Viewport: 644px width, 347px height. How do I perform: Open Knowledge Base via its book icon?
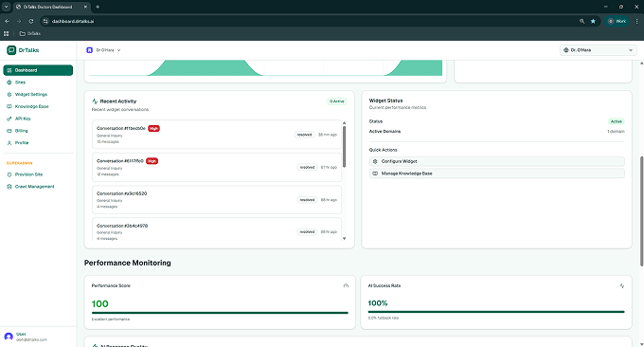click(9, 106)
